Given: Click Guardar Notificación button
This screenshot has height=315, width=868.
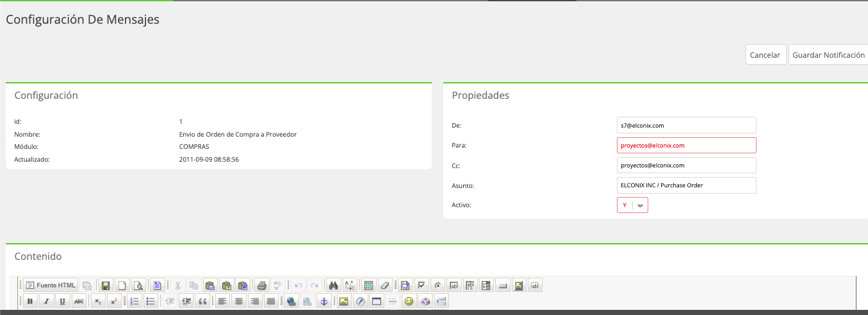Looking at the screenshot, I should [x=829, y=55].
